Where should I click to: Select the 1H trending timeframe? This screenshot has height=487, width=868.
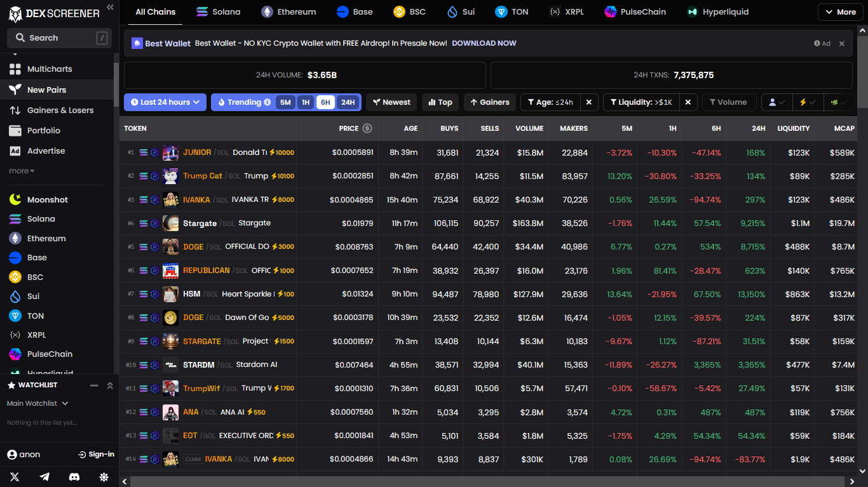(306, 102)
